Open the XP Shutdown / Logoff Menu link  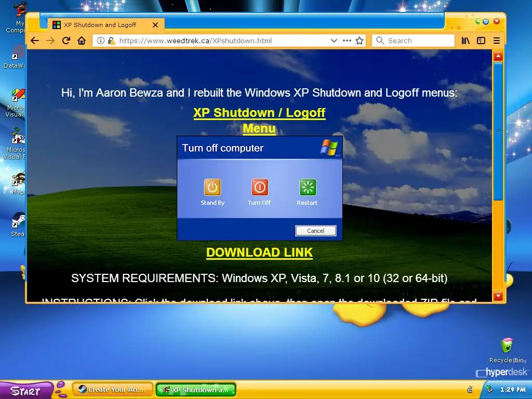click(x=259, y=121)
